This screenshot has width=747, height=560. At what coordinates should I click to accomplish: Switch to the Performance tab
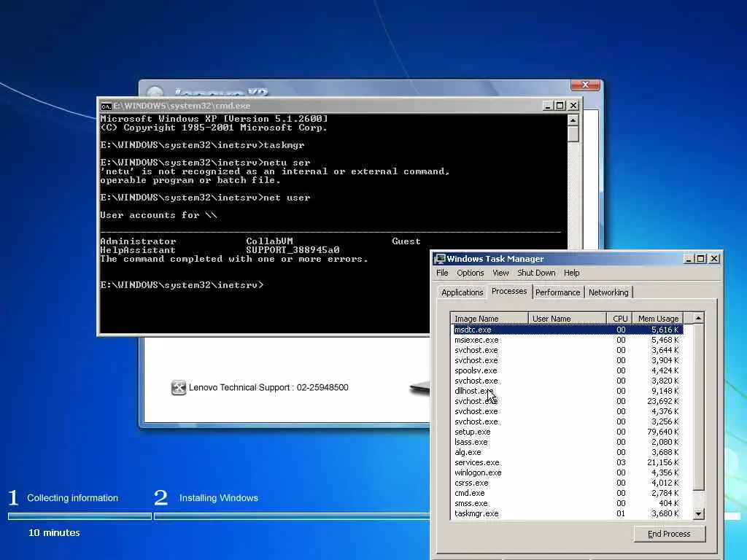tap(558, 292)
